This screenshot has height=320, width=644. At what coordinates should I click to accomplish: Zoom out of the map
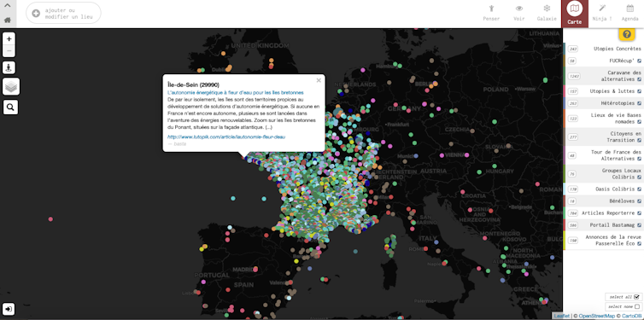coord(9,51)
